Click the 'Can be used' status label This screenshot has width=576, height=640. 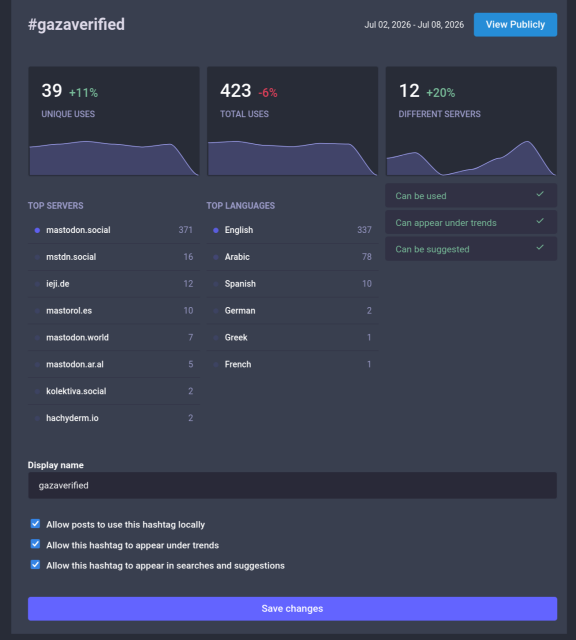420,196
